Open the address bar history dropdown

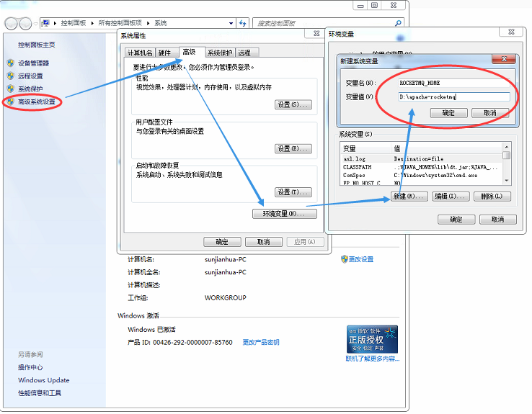tap(231, 23)
